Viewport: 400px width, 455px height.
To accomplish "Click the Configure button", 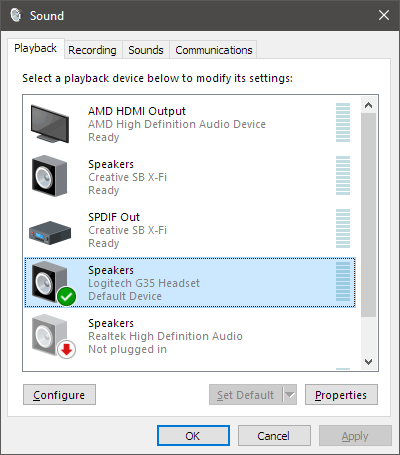I will pos(59,395).
